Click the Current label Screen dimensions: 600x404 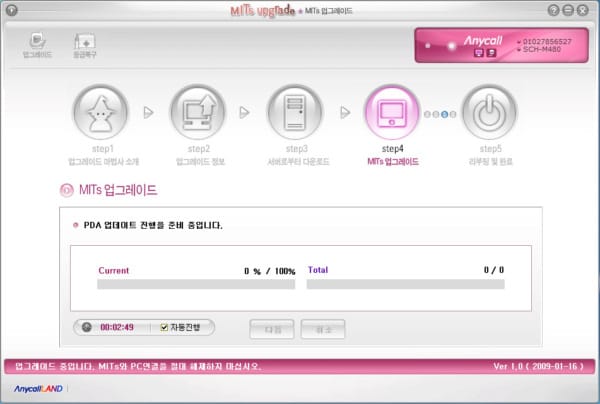tap(114, 270)
